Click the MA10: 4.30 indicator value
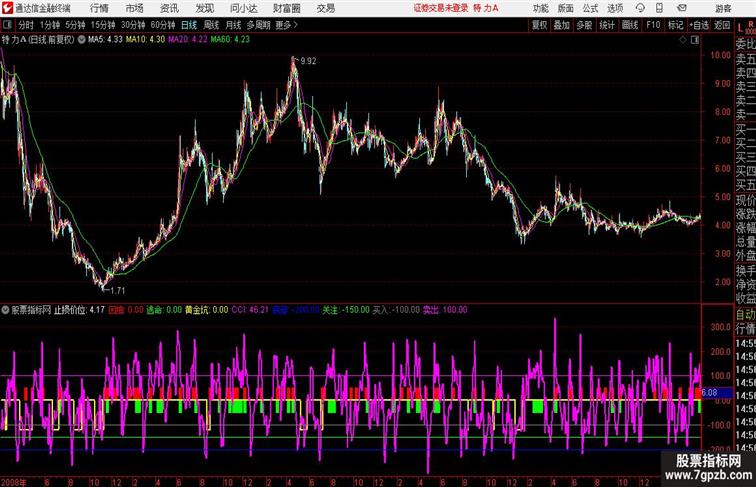This screenshot has height=487, width=756. pos(145,40)
